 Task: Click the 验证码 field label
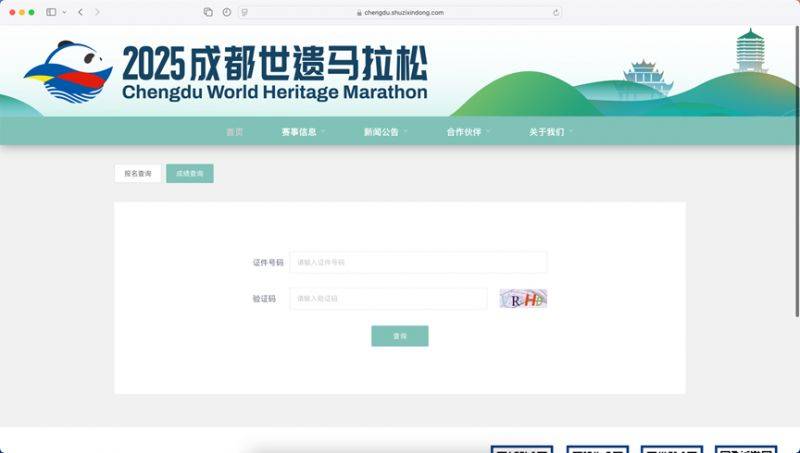click(x=264, y=298)
